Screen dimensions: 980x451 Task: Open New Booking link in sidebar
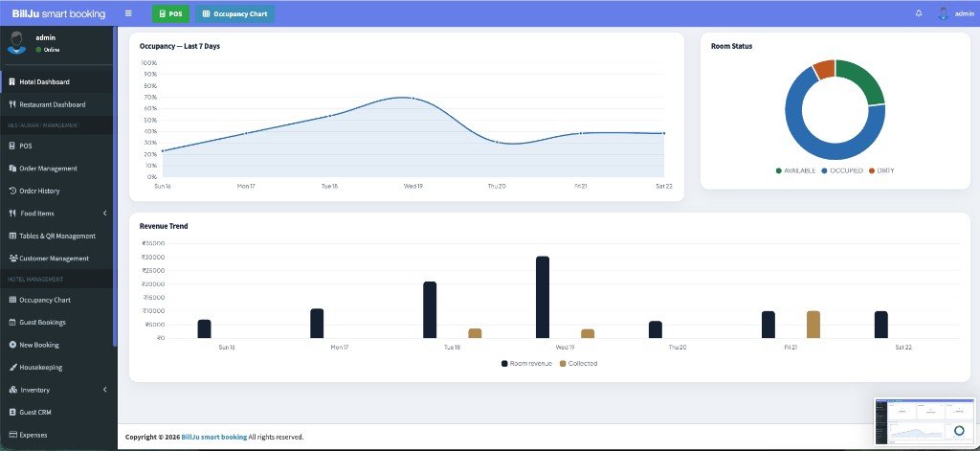pyautogui.click(x=56, y=345)
